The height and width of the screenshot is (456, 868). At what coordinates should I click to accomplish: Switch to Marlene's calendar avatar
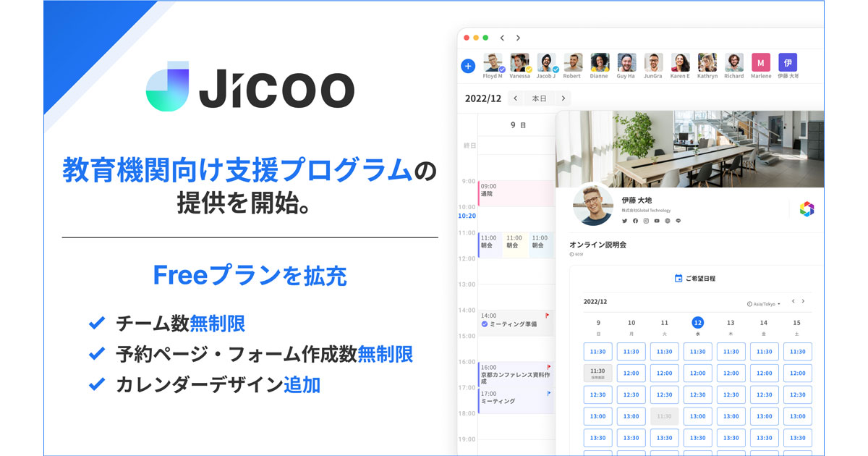761,62
